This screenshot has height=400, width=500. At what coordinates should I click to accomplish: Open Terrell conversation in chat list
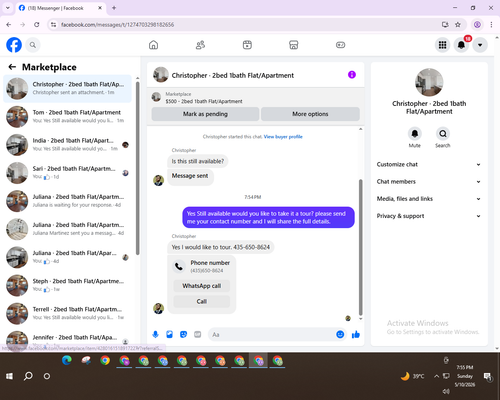point(67,313)
